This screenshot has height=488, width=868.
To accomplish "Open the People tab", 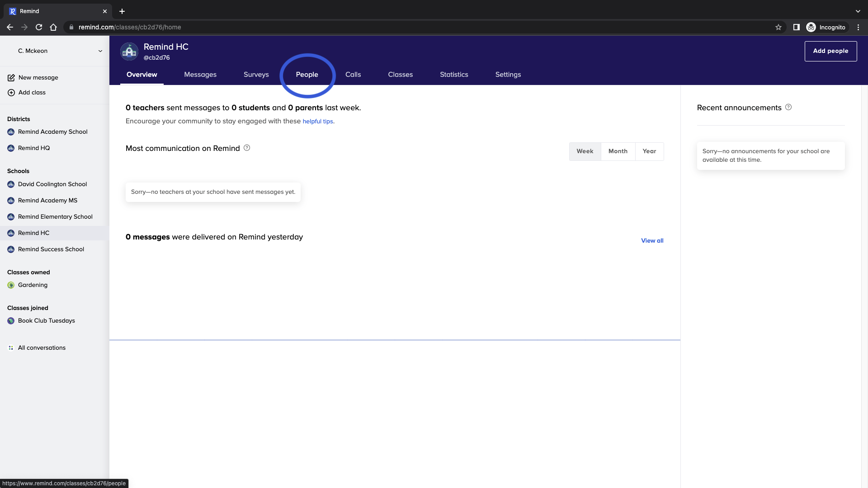I will click(307, 75).
